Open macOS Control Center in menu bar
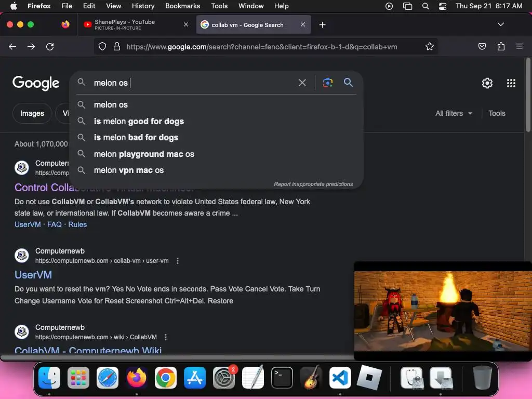 [x=443, y=6]
